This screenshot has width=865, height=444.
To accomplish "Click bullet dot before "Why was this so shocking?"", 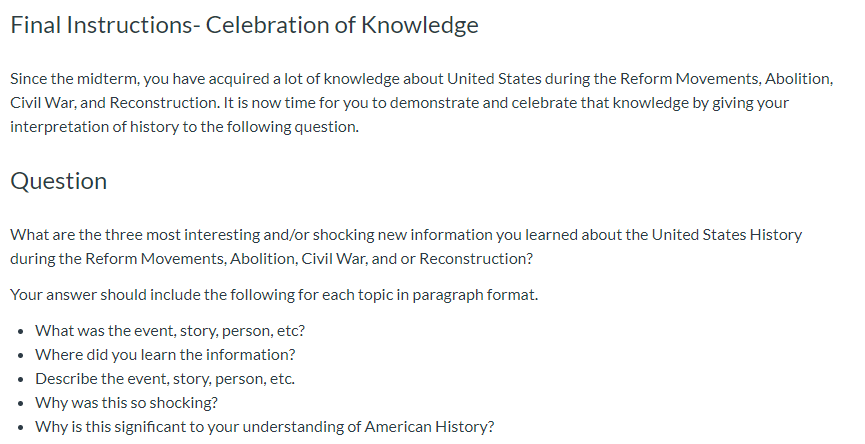I will [x=20, y=403].
